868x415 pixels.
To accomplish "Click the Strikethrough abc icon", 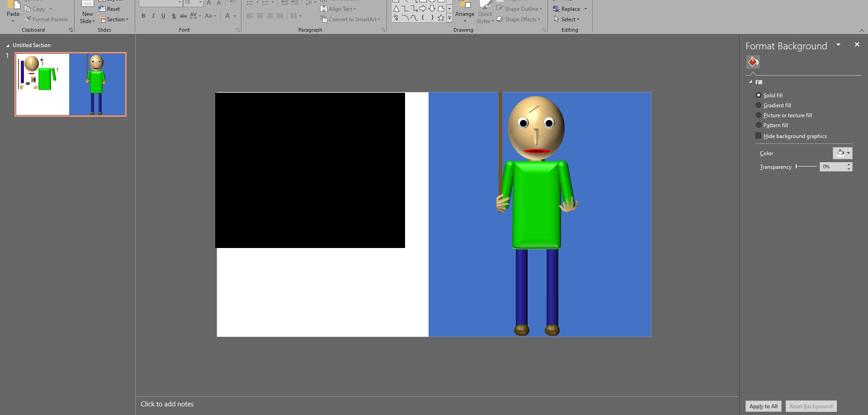I will tap(184, 16).
